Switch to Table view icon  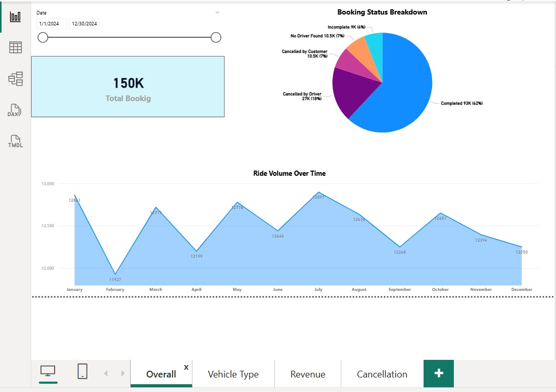(15, 47)
